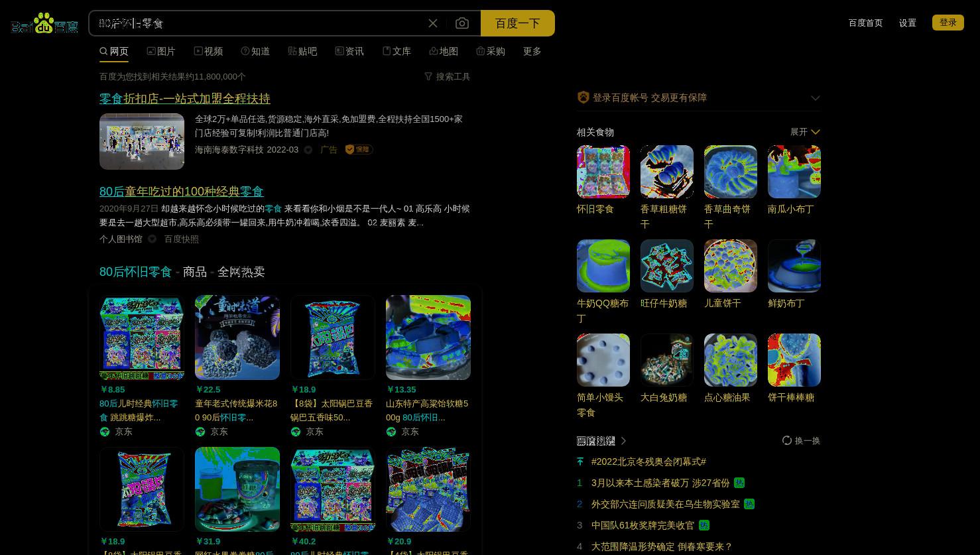Open 个人图书馆 source
The width and height of the screenshot is (980, 555).
pos(121,239)
